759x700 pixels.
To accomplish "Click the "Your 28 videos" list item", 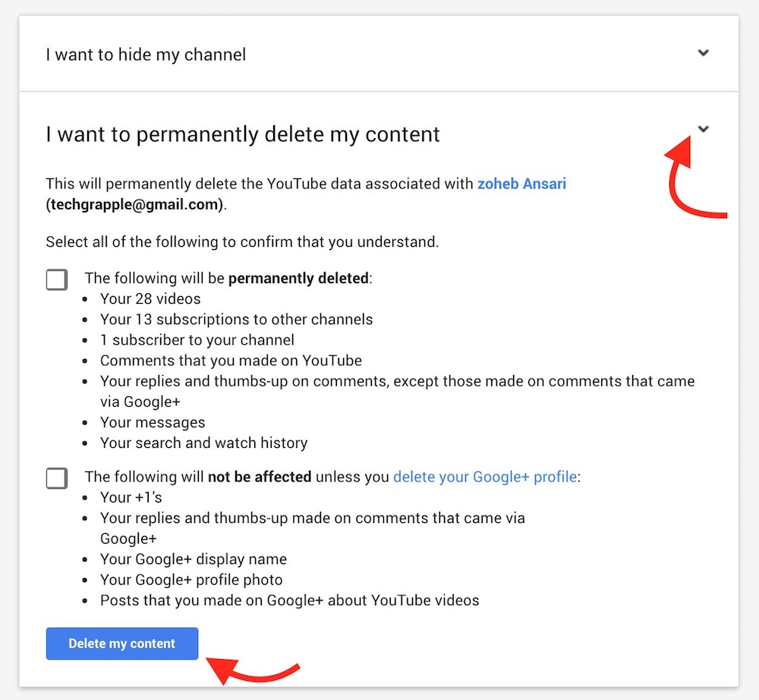I will point(150,298).
